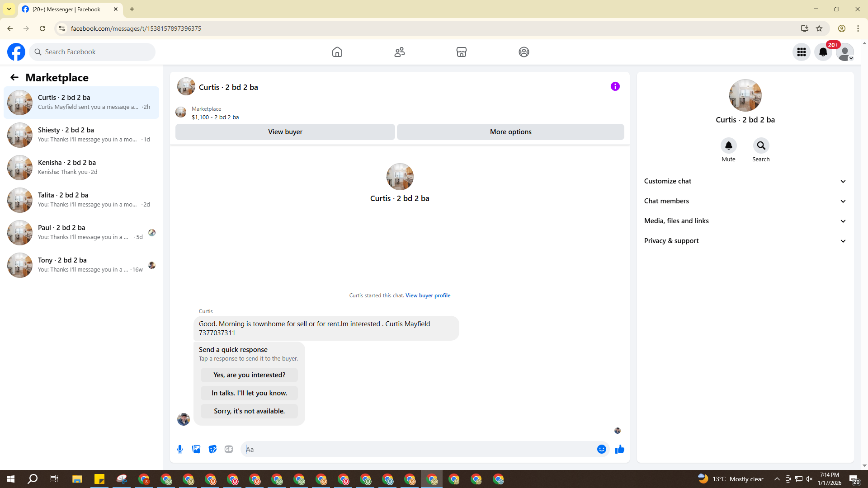Viewport: 868px width, 488px height.
Task: Open the Facebook menu grid icon
Action: (801, 52)
